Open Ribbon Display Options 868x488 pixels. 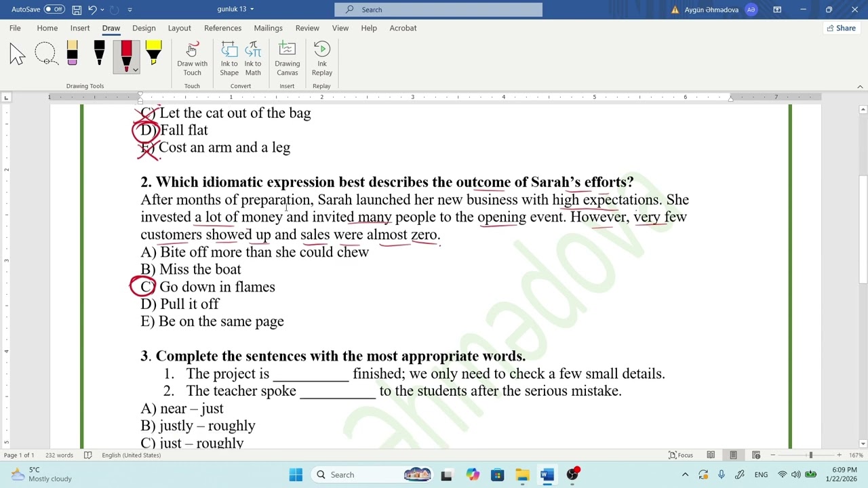pyautogui.click(x=777, y=9)
